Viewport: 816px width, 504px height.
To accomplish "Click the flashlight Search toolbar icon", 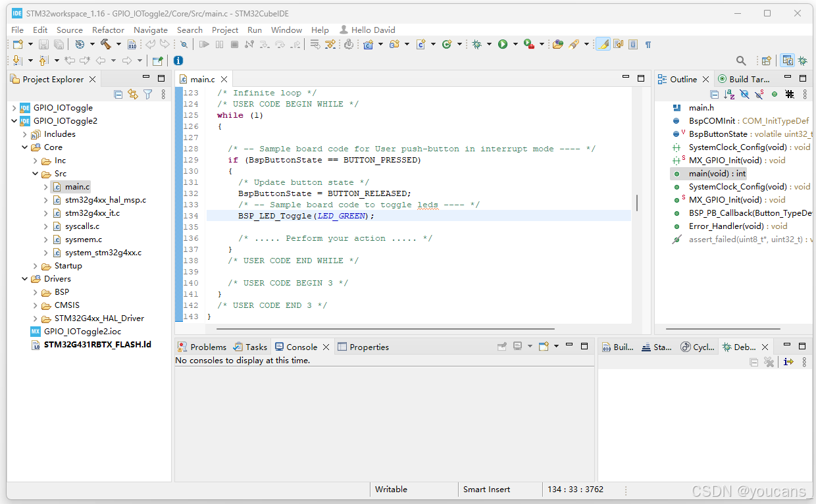I will [574, 44].
